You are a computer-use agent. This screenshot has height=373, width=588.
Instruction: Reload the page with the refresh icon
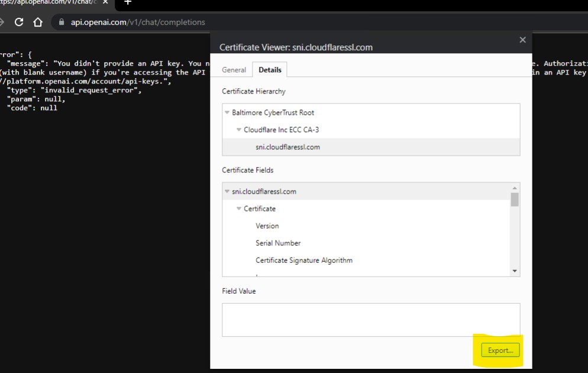pyautogui.click(x=19, y=22)
